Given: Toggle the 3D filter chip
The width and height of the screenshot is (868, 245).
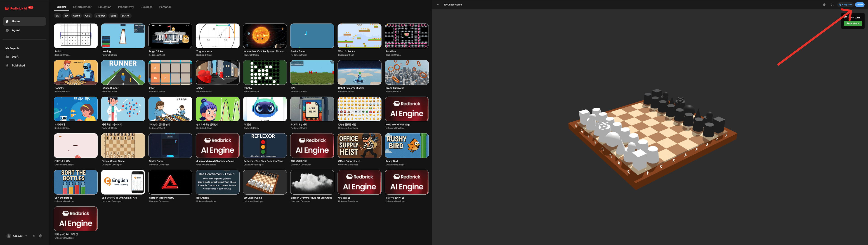Looking at the screenshot, I should 57,16.
